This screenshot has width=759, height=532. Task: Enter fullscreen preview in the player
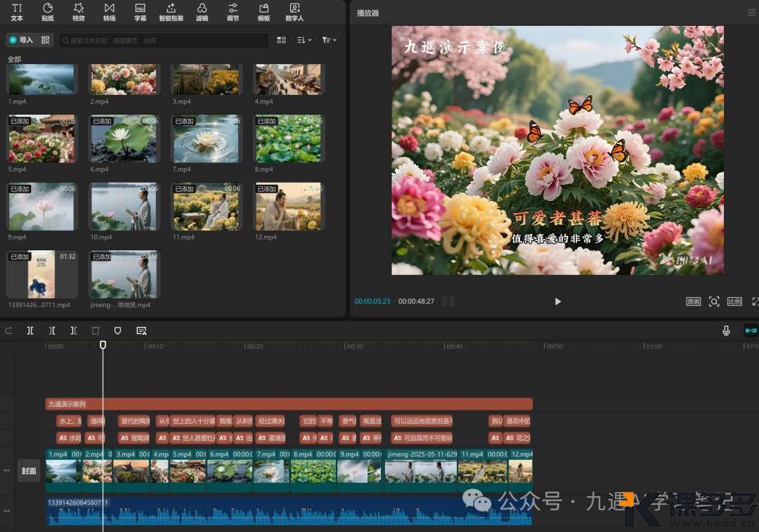coord(755,301)
